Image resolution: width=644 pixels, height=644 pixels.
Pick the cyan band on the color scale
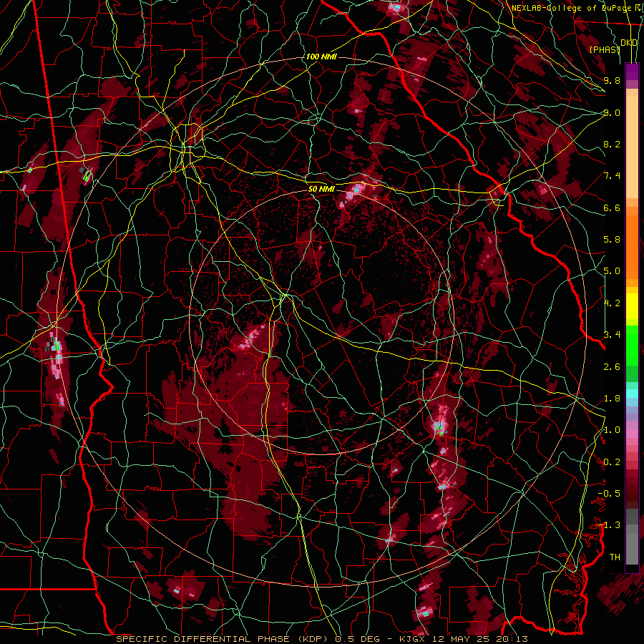632,393
